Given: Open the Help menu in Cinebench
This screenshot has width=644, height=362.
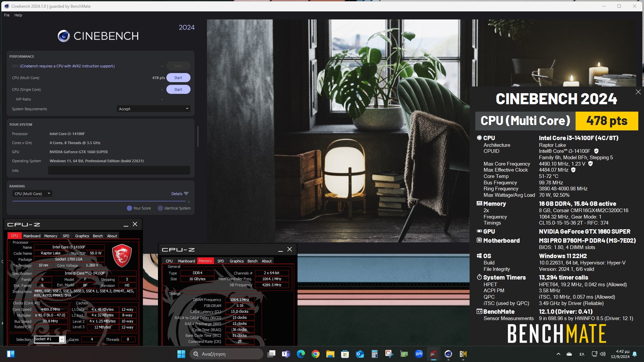Looking at the screenshot, I should (x=18, y=15).
